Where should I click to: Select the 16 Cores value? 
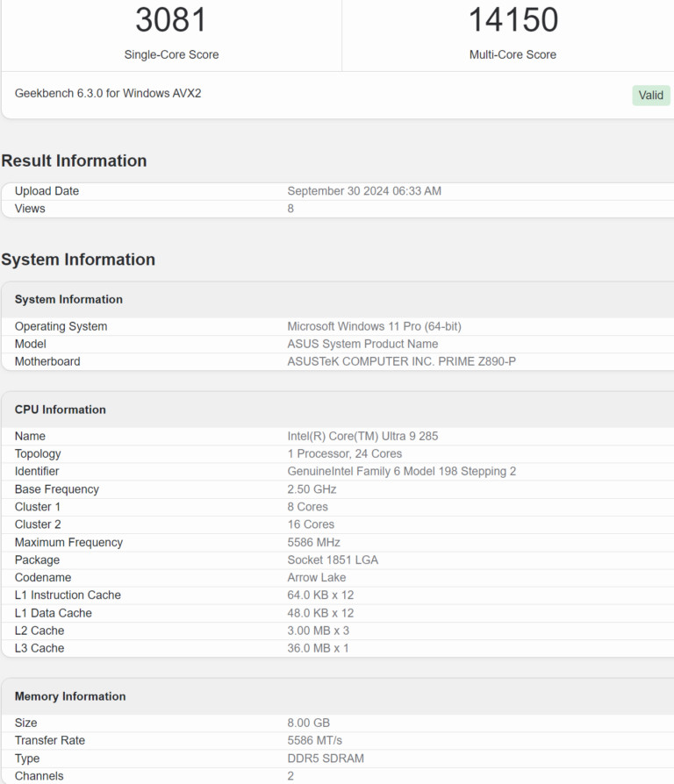(311, 524)
